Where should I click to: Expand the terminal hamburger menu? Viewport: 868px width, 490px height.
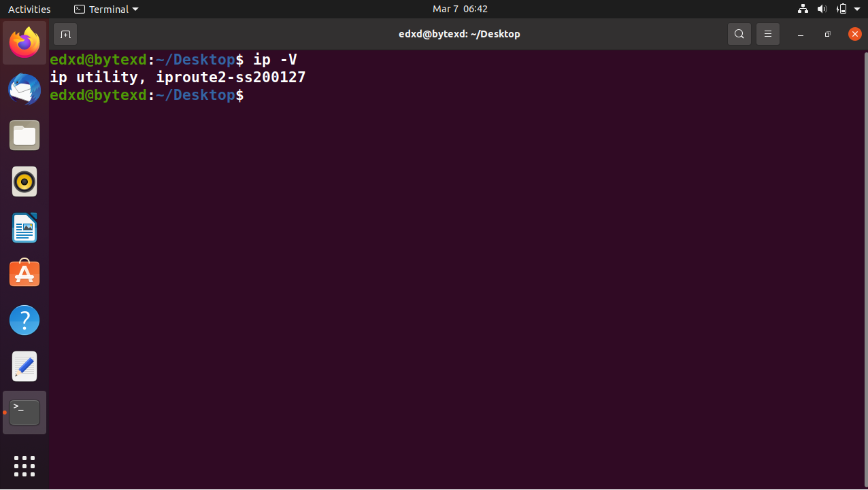point(767,34)
